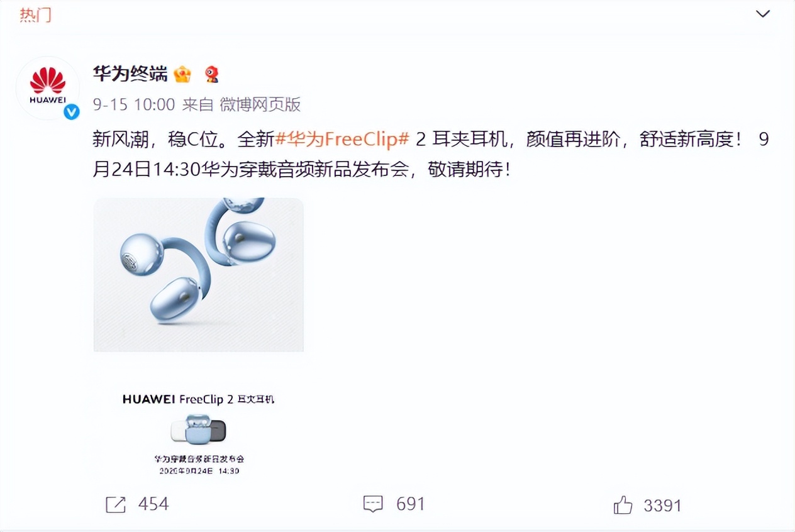The image size is (795, 532).
Task: Click the Huawei logo avatar
Action: tap(47, 87)
